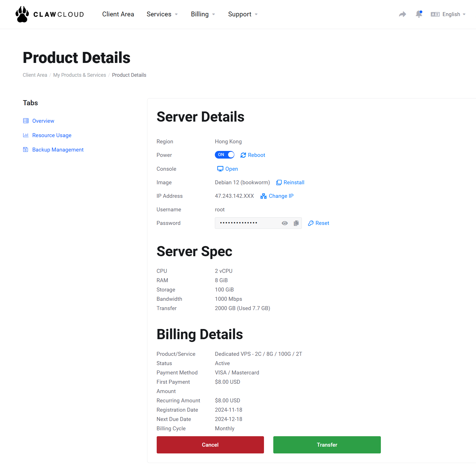Switch to the Resource Usage tab

52,135
